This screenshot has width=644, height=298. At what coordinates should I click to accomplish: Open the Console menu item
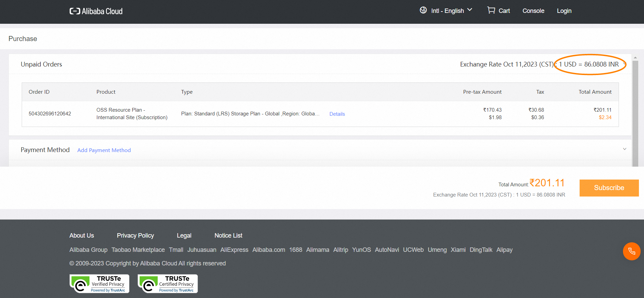pyautogui.click(x=533, y=11)
